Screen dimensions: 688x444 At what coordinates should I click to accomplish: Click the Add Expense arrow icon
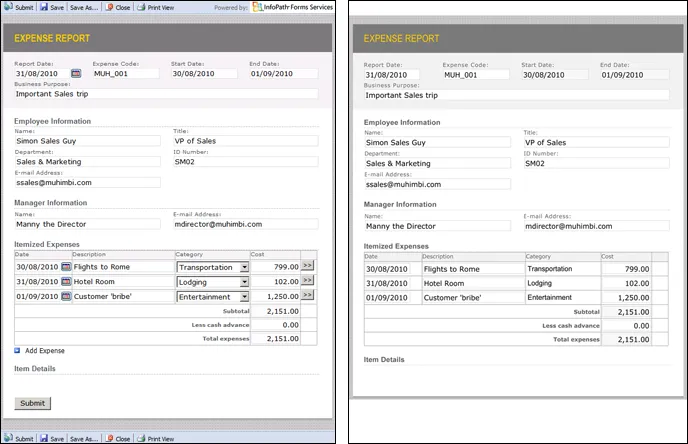17,351
